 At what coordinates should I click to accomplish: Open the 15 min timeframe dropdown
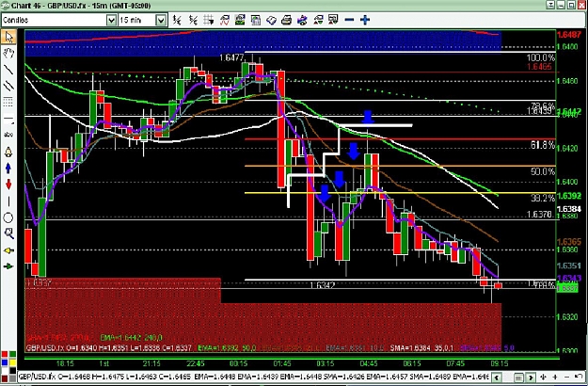[161, 20]
